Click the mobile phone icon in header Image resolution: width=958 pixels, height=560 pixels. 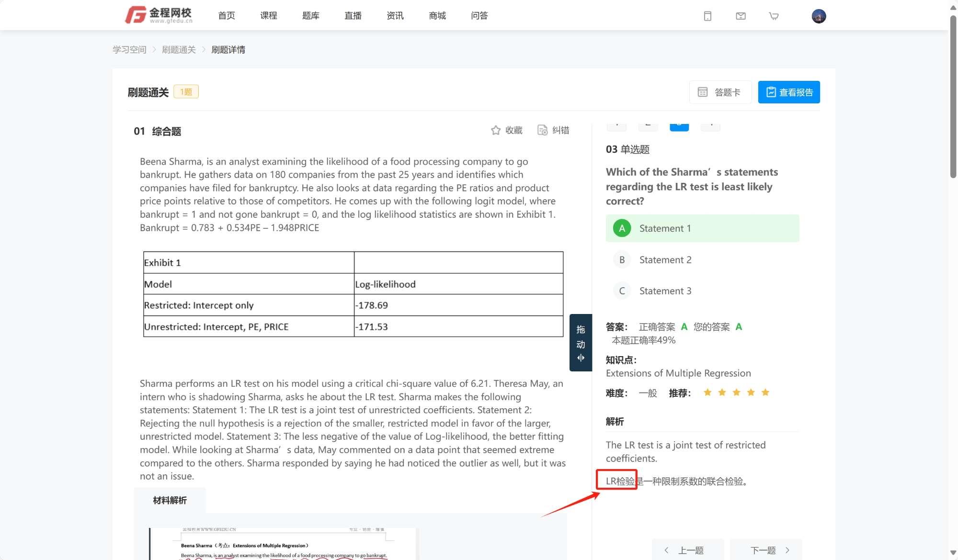[707, 16]
